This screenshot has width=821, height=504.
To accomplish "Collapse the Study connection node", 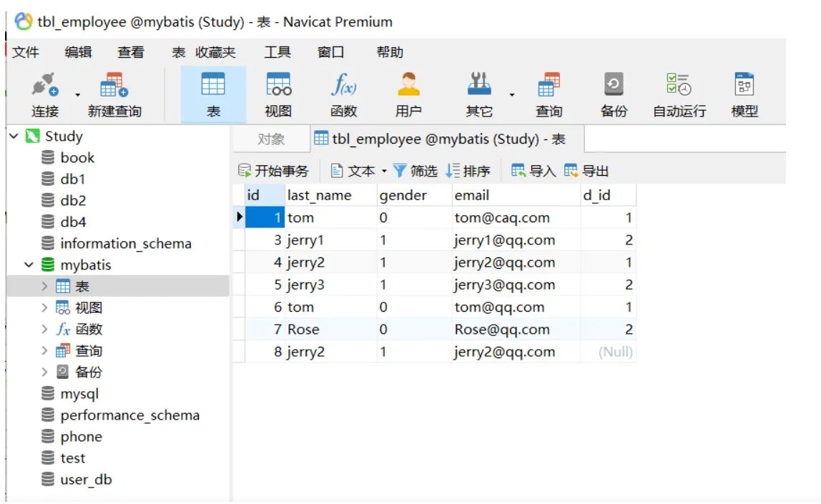I will [x=14, y=136].
